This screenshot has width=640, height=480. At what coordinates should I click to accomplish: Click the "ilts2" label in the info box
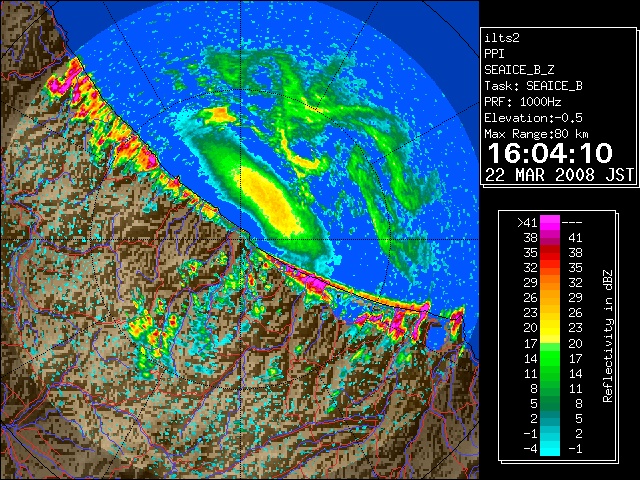(x=502, y=38)
